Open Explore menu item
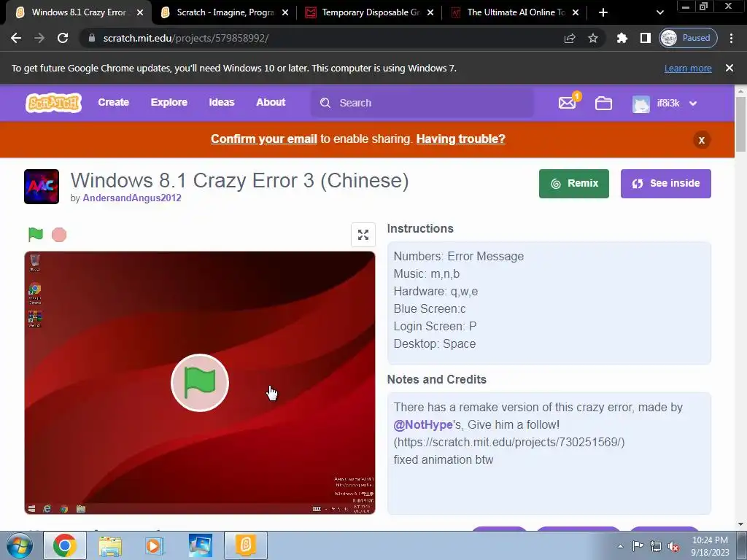The width and height of the screenshot is (747, 560). 169,102
